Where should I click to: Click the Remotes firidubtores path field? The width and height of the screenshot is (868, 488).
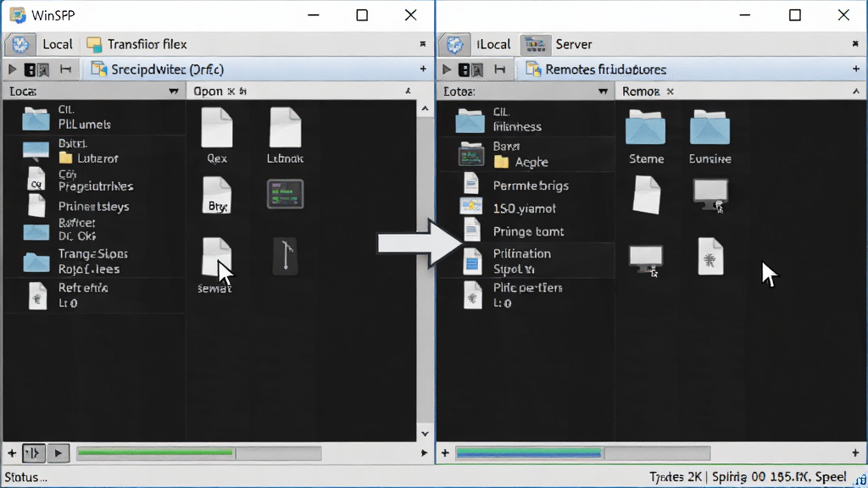point(692,69)
